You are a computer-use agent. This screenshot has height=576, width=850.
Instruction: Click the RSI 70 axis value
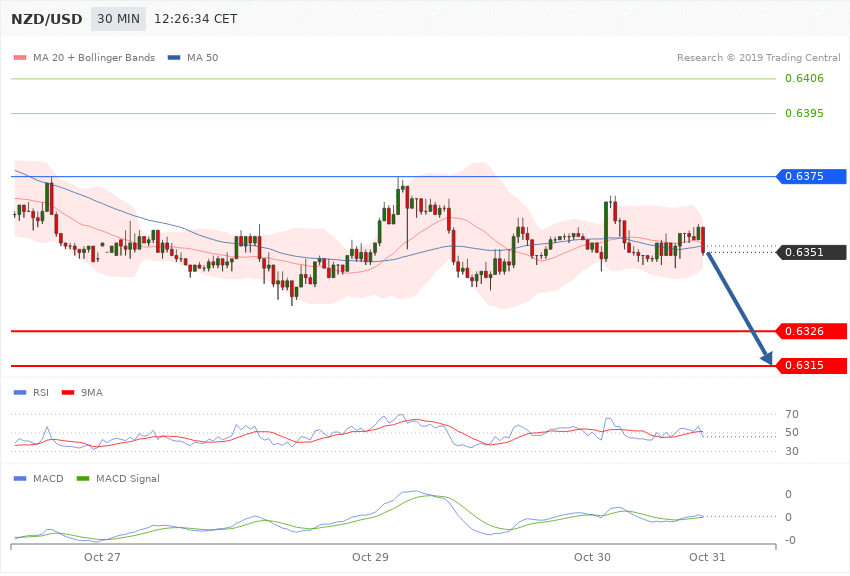point(791,415)
